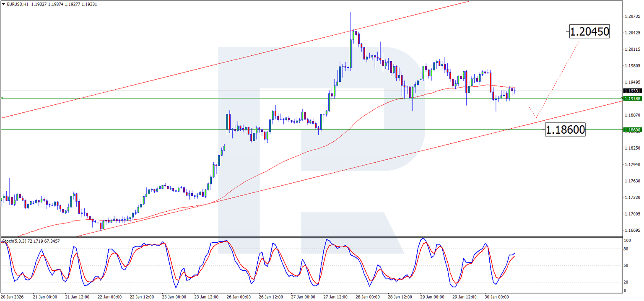
Task: Click the 1.18600 support price label
Action: coord(566,130)
